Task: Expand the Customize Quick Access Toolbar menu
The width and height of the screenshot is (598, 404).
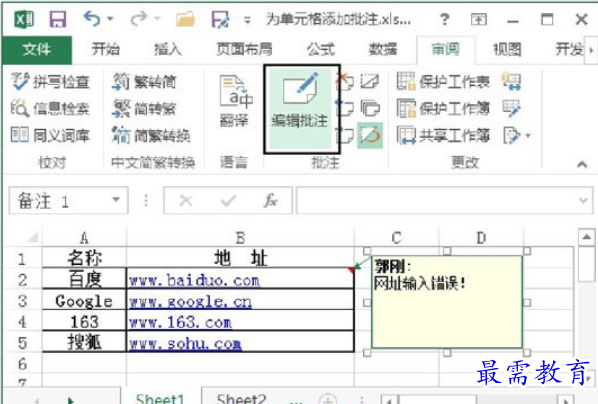Action: (248, 20)
